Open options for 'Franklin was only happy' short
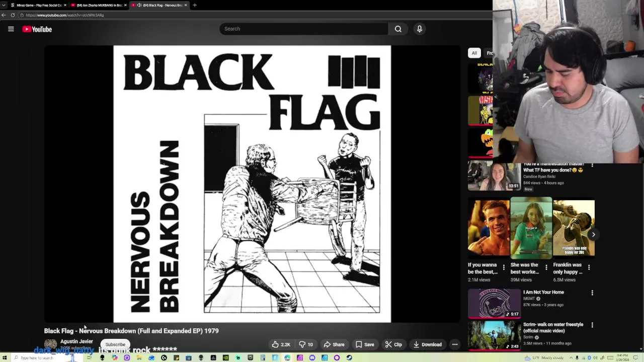 [x=589, y=267]
